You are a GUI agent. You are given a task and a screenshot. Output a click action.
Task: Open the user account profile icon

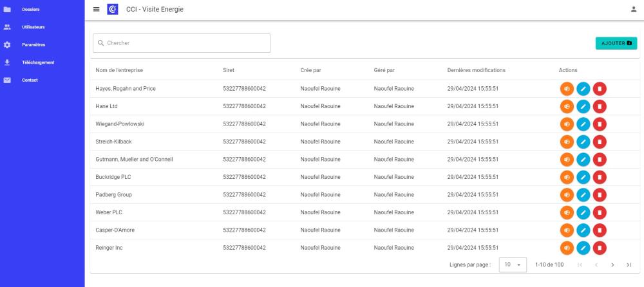[x=633, y=9]
